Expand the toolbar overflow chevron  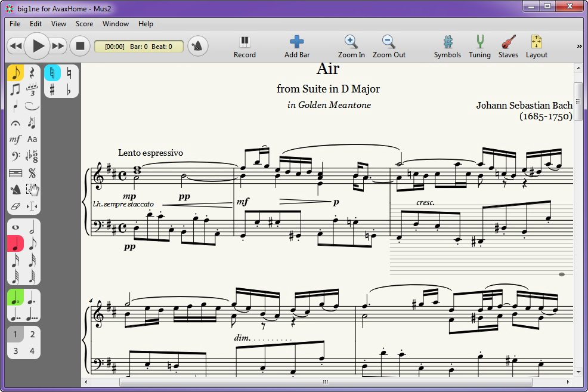point(579,46)
